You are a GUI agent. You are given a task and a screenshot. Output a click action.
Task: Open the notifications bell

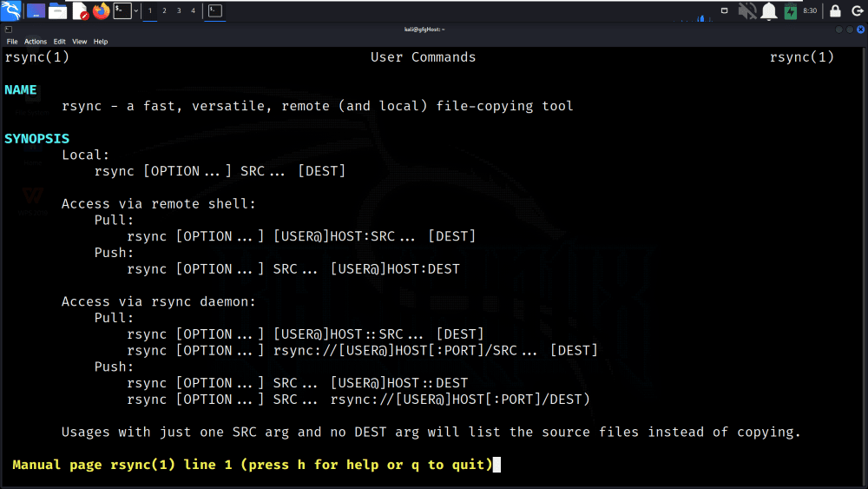(769, 10)
